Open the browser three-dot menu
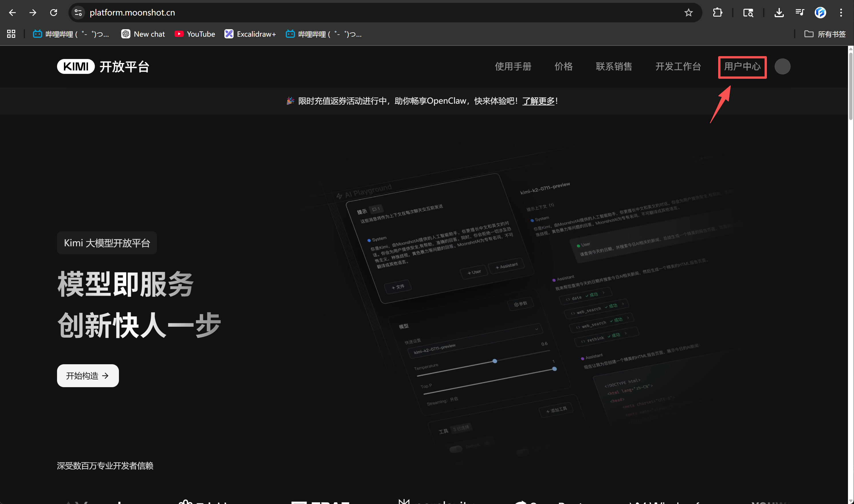This screenshot has width=854, height=504. click(841, 13)
